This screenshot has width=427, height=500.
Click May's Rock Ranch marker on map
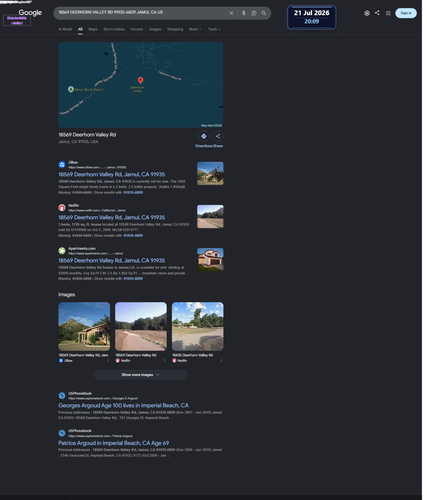click(x=71, y=89)
